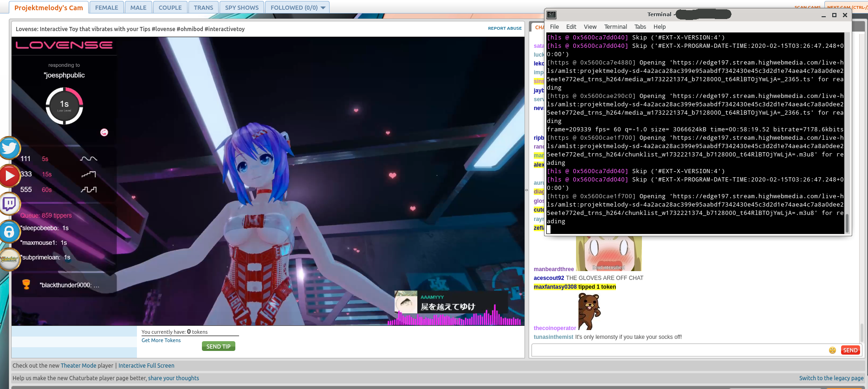868x389 pixels.
Task: Click the terminal window icon in title bar
Action: (551, 15)
